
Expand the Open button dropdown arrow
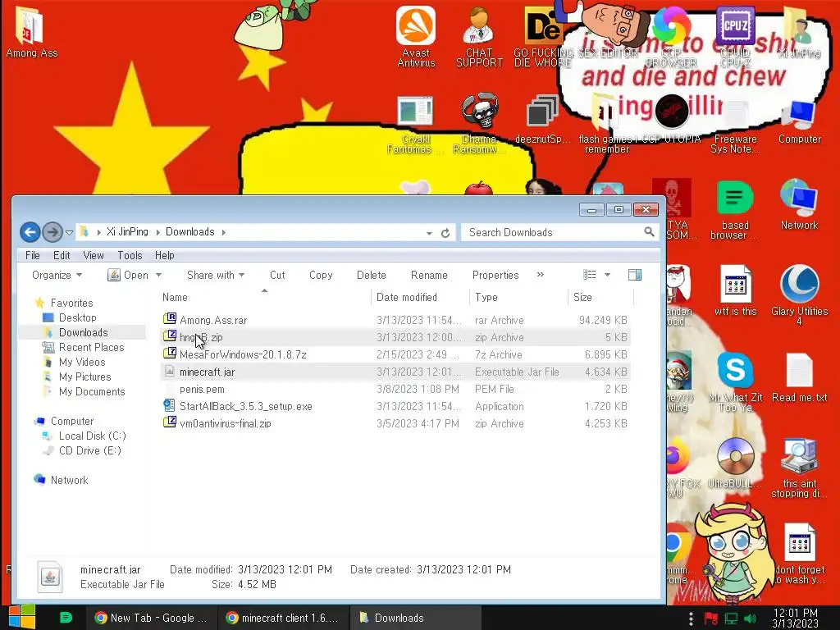tap(158, 276)
